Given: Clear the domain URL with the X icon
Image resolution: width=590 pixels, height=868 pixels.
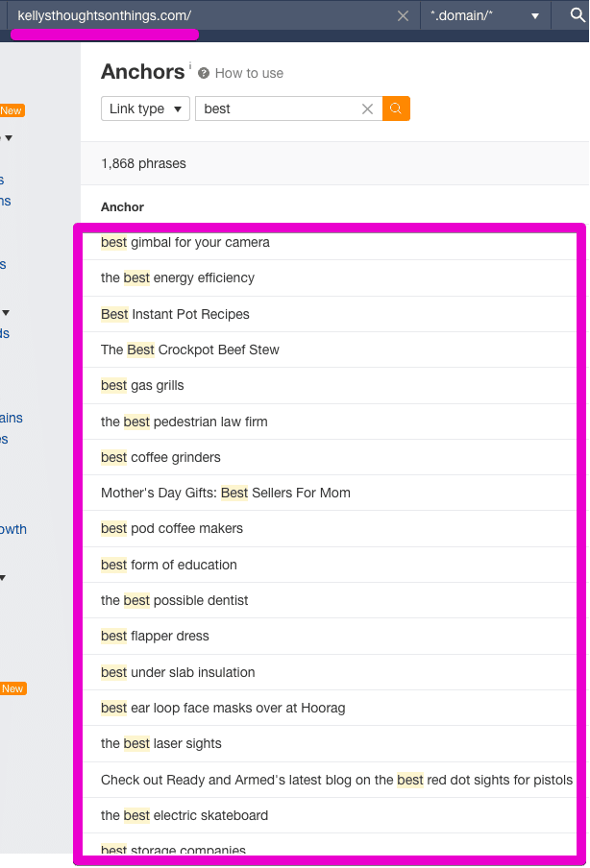Looking at the screenshot, I should tap(403, 15).
